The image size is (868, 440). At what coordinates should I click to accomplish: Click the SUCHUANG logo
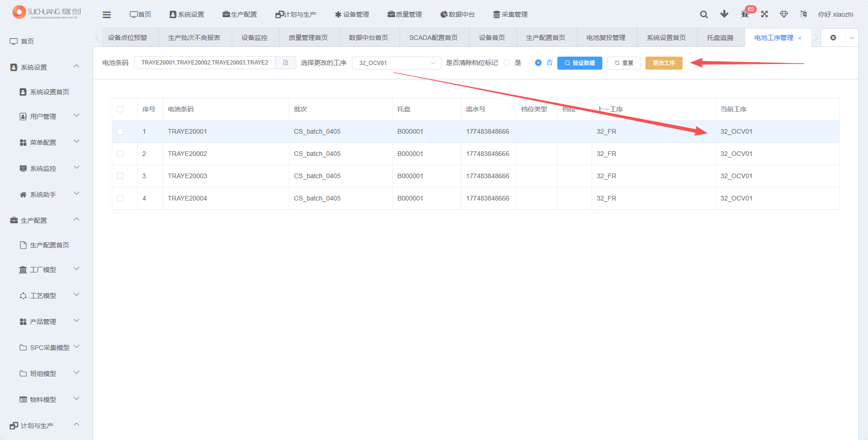point(46,12)
